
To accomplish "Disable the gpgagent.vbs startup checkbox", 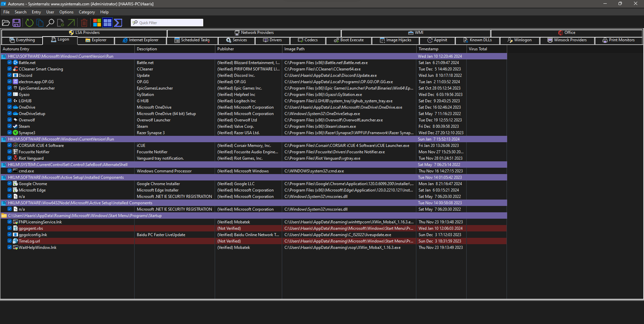I will point(10,228).
